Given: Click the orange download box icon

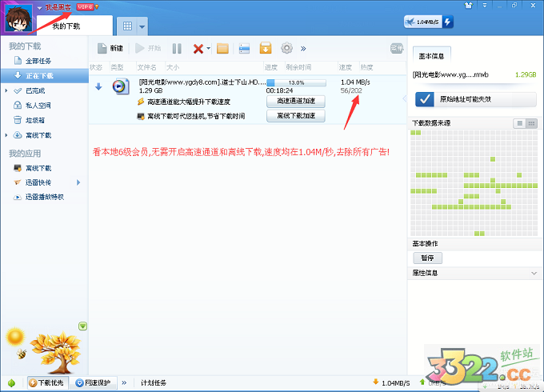Looking at the screenshot, I should click(266, 48).
